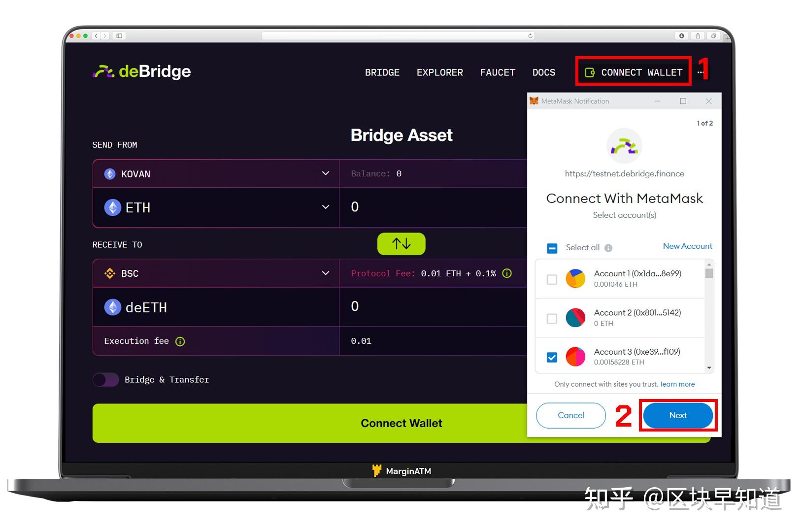Select the Account 3 (0xe39...f109) row text
This screenshot has width=802, height=532.
tap(637, 352)
